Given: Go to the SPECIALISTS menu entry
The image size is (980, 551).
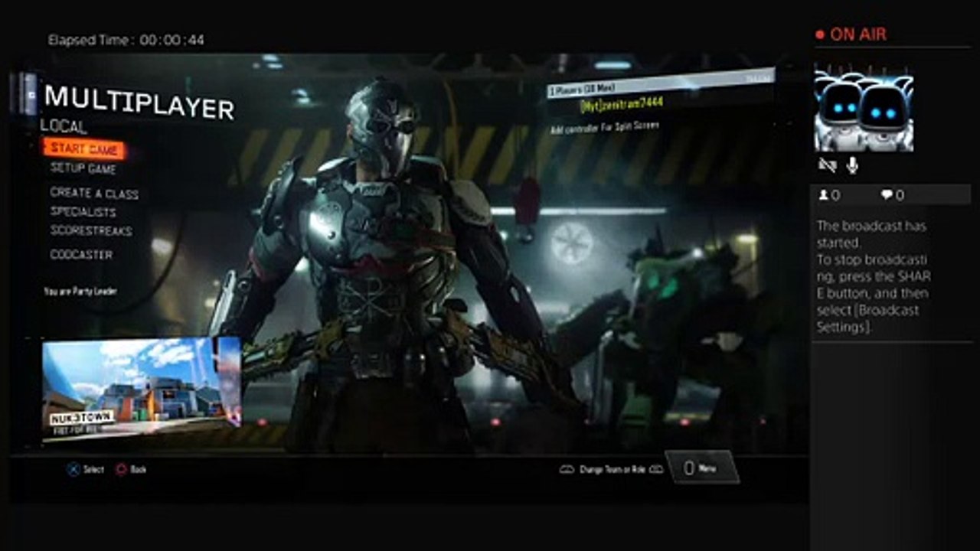Looking at the screenshot, I should 83,212.
